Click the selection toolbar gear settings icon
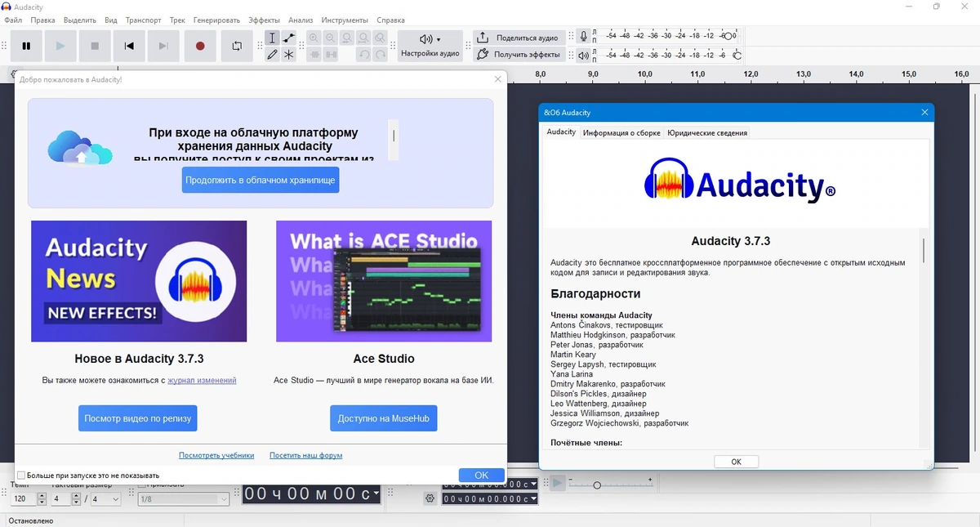This screenshot has height=527, width=980. pos(430,498)
